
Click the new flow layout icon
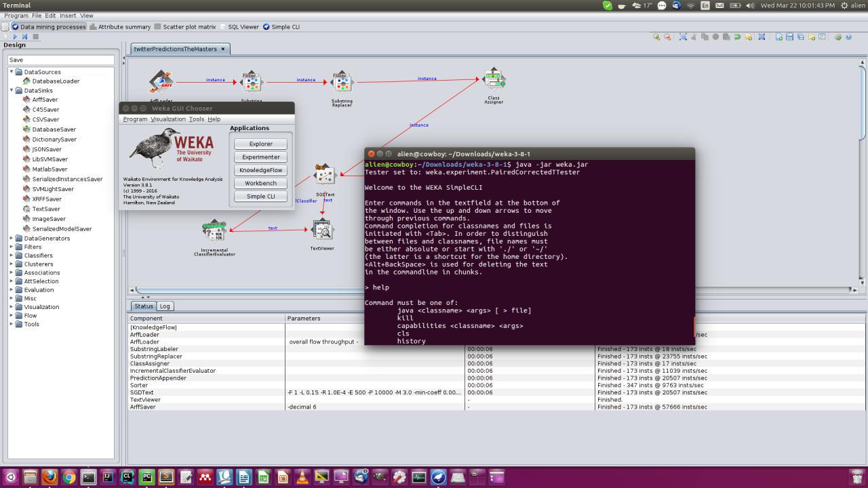779,37
